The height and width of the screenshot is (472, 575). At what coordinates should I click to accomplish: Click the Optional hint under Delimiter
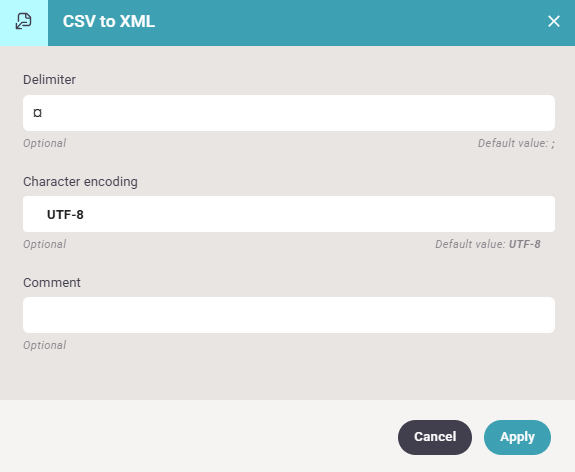click(44, 143)
